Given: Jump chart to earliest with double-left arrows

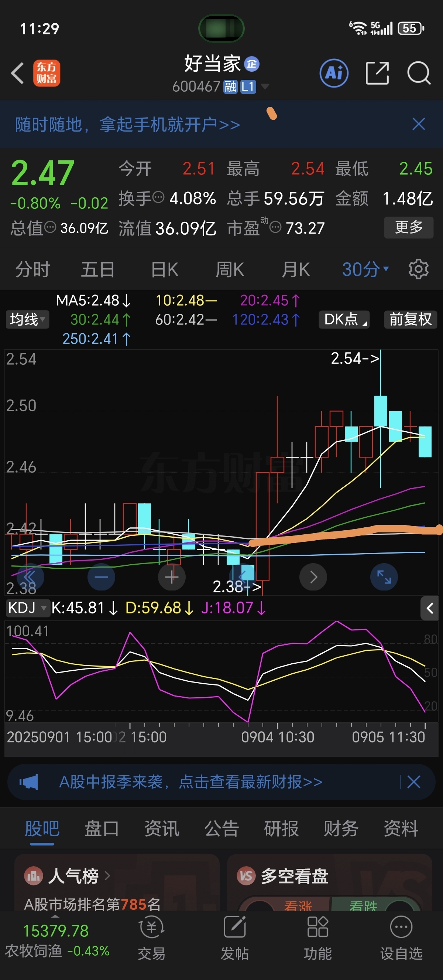Looking at the screenshot, I should (x=30, y=577).
